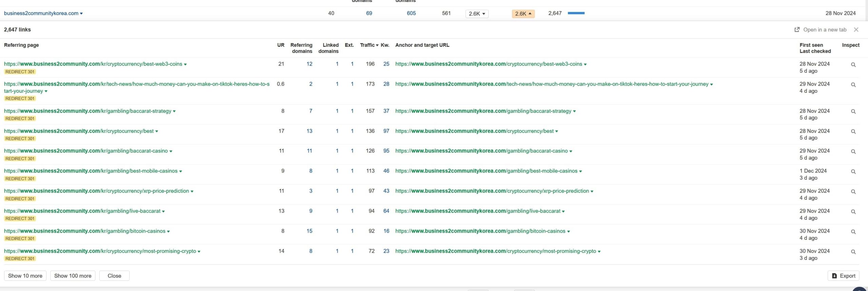Click keywords count 64 for live-baccarat

pyautogui.click(x=386, y=211)
